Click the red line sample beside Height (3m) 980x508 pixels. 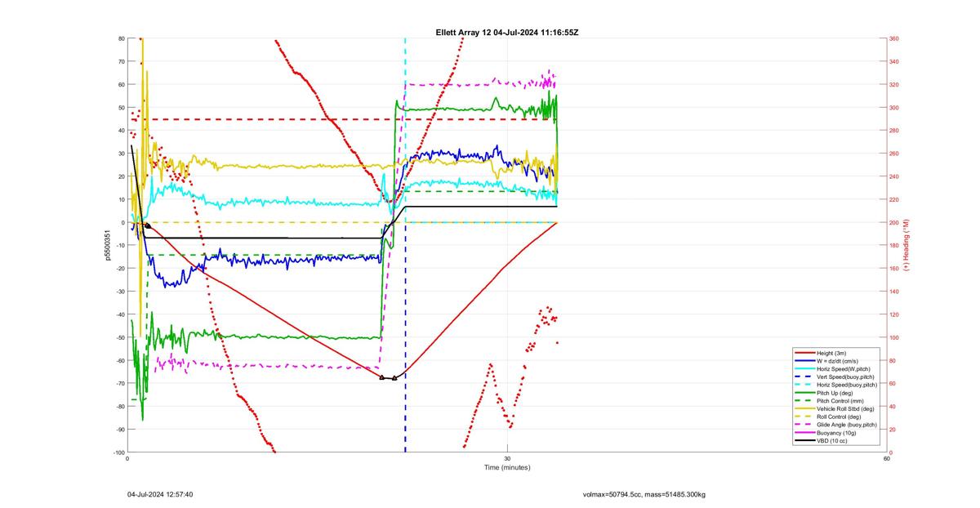[804, 353]
